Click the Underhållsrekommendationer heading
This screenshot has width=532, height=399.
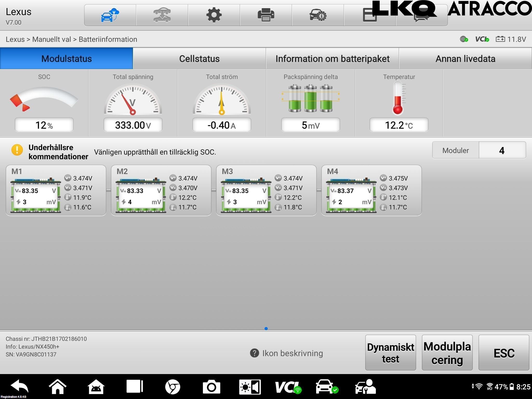pyautogui.click(x=58, y=152)
